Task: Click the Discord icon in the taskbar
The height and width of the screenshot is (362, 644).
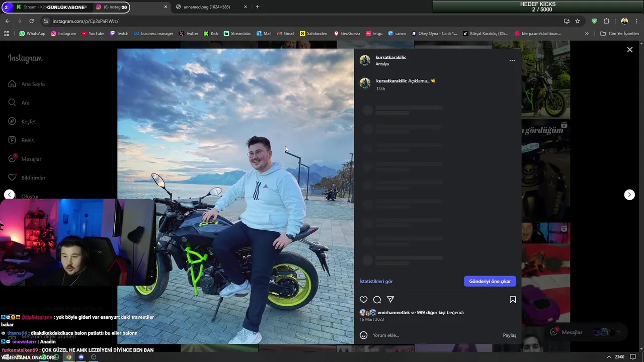Action: [81, 357]
